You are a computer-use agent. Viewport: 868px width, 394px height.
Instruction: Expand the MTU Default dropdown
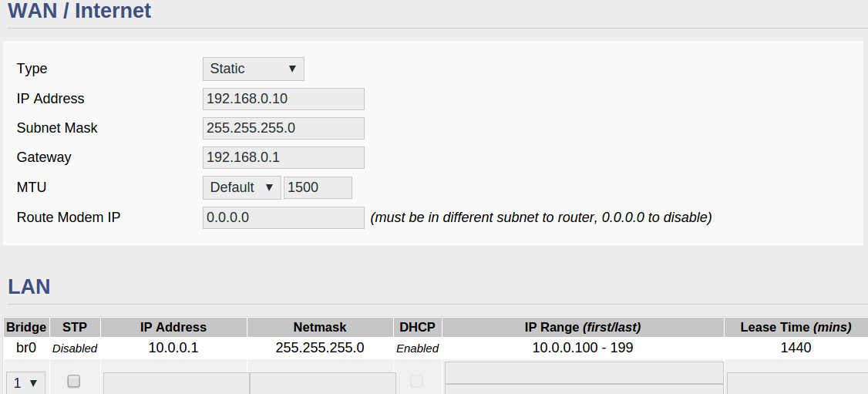(x=241, y=187)
